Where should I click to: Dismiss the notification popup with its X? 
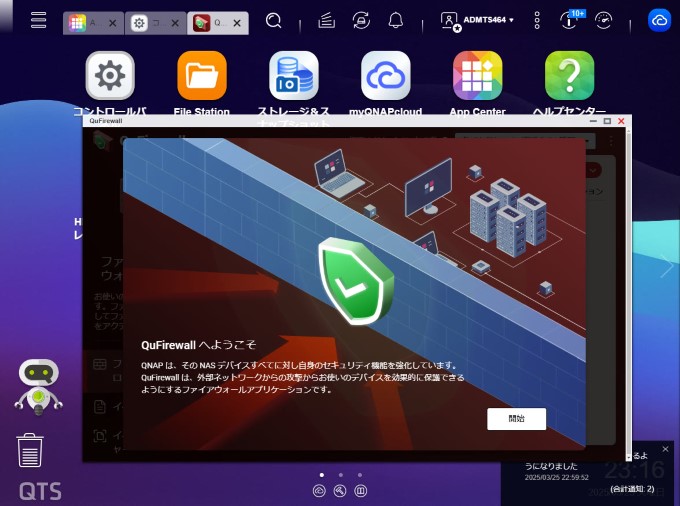[665, 449]
